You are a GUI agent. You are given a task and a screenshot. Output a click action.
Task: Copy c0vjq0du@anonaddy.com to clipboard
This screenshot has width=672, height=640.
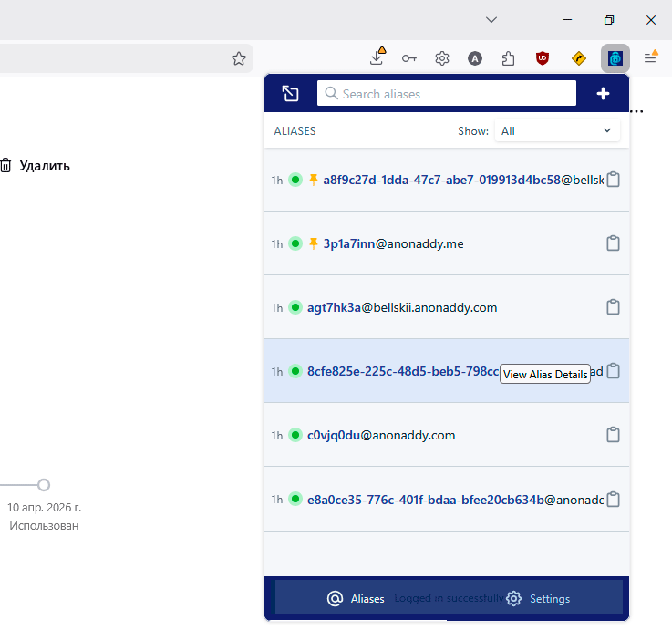pyautogui.click(x=613, y=435)
